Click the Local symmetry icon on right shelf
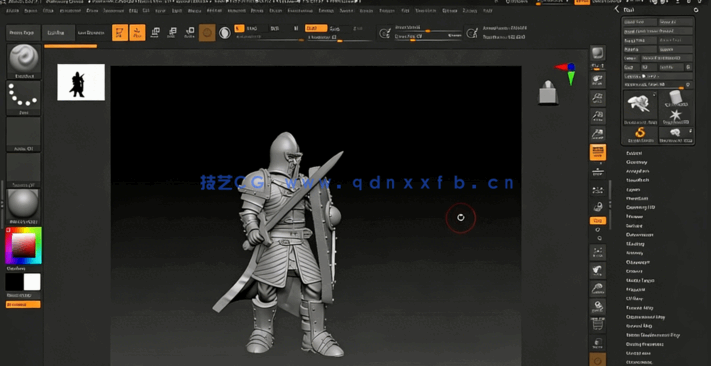The width and height of the screenshot is (711, 366). (598, 190)
